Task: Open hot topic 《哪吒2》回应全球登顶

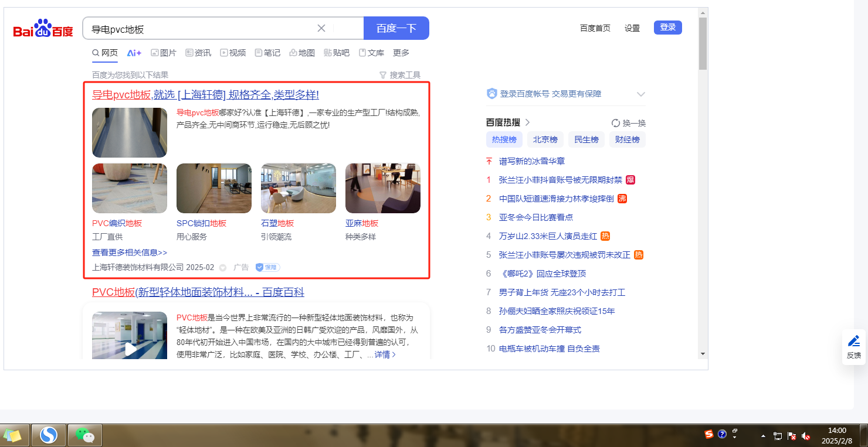Action: [x=542, y=274]
